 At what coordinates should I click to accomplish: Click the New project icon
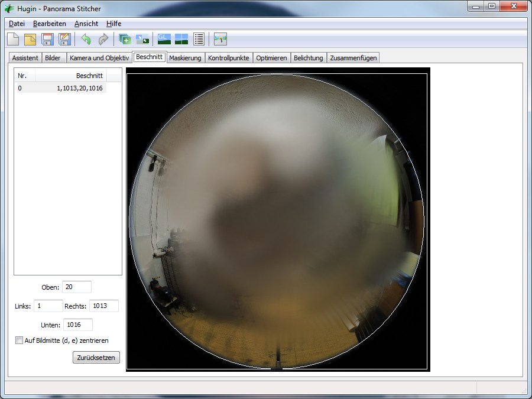pyautogui.click(x=13, y=40)
